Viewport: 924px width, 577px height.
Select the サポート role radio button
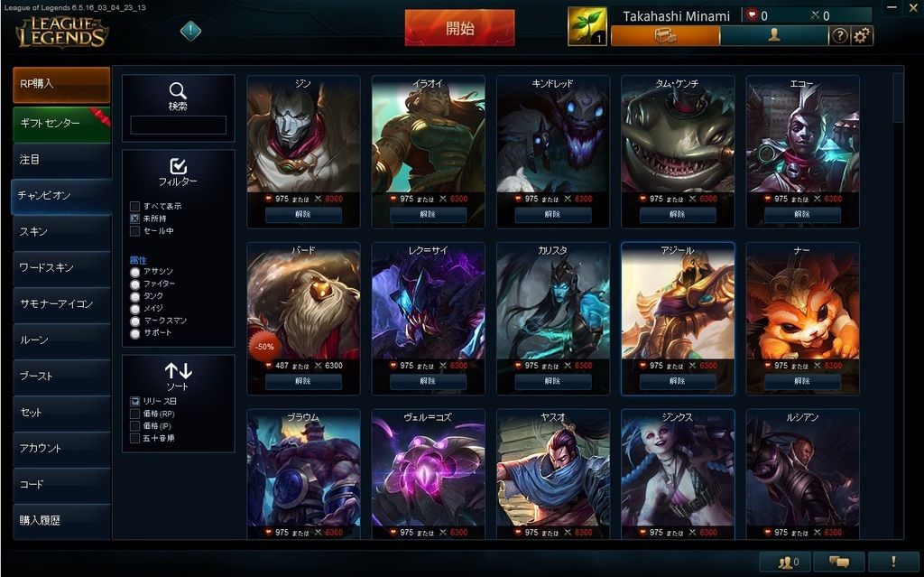pyautogui.click(x=135, y=333)
